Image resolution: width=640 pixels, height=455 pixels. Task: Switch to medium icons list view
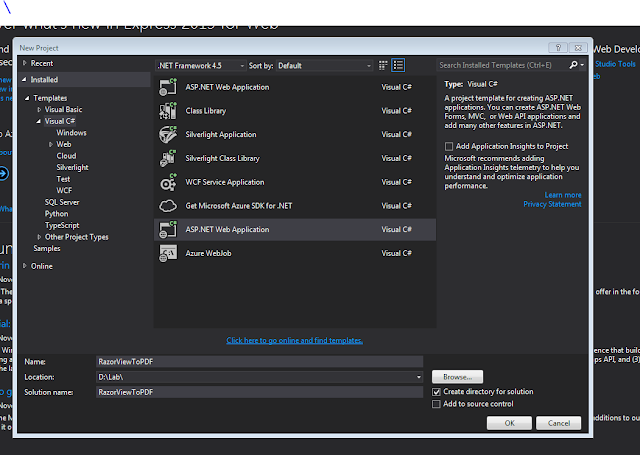point(398,65)
